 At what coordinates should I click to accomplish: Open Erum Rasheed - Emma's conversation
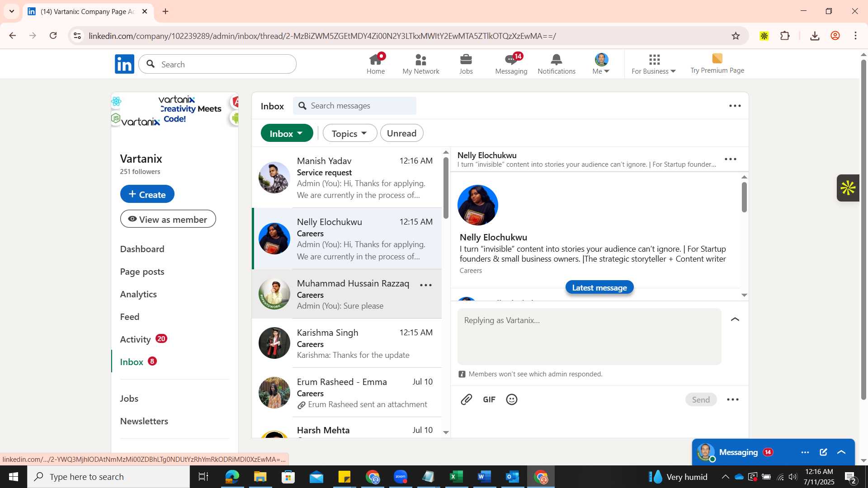pos(347,393)
